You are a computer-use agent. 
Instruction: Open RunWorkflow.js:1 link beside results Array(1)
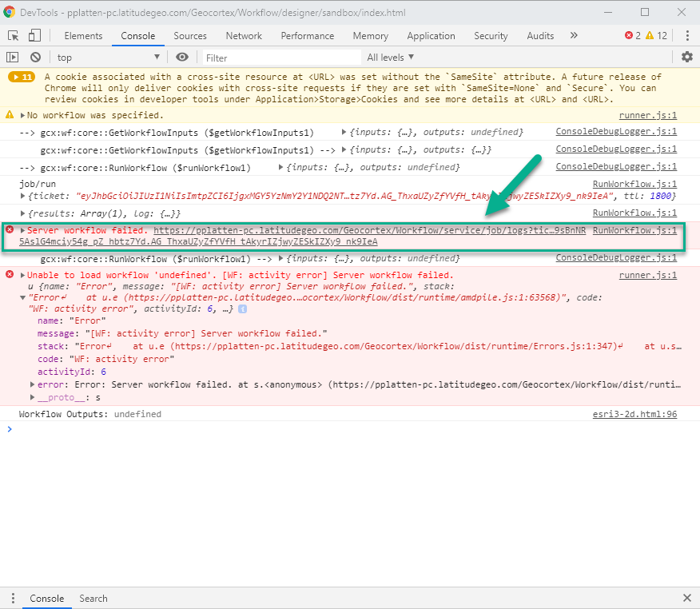pyautogui.click(x=634, y=213)
